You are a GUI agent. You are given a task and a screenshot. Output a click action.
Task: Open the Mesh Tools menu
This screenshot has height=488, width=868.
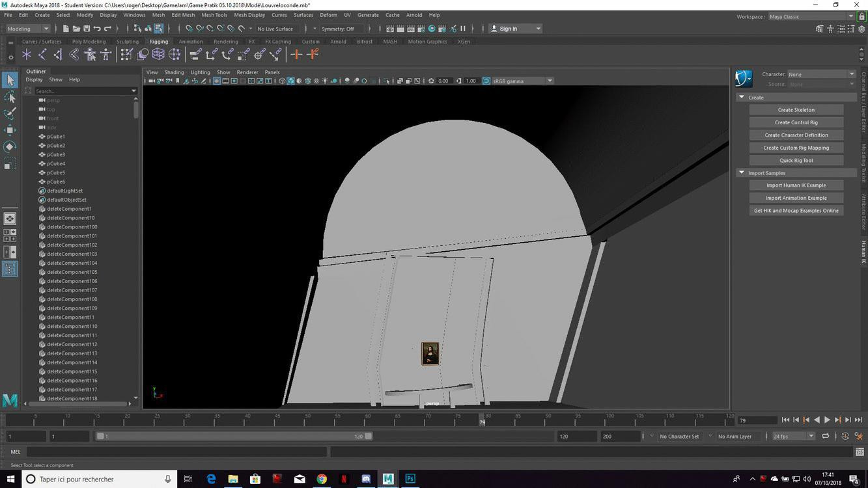[214, 14]
